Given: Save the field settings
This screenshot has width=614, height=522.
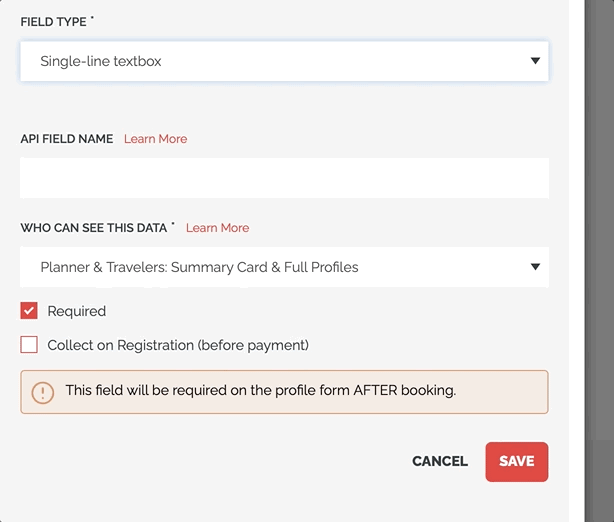Looking at the screenshot, I should click(x=517, y=462).
